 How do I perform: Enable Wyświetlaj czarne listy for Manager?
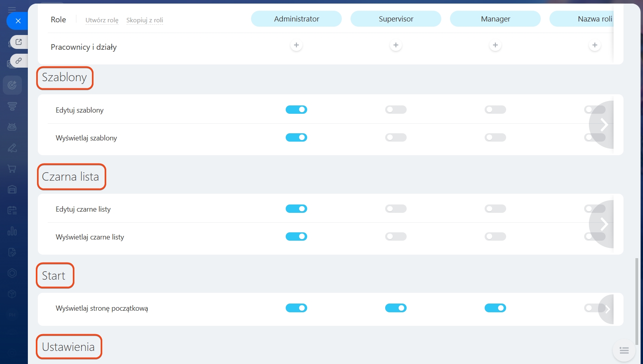[495, 236]
